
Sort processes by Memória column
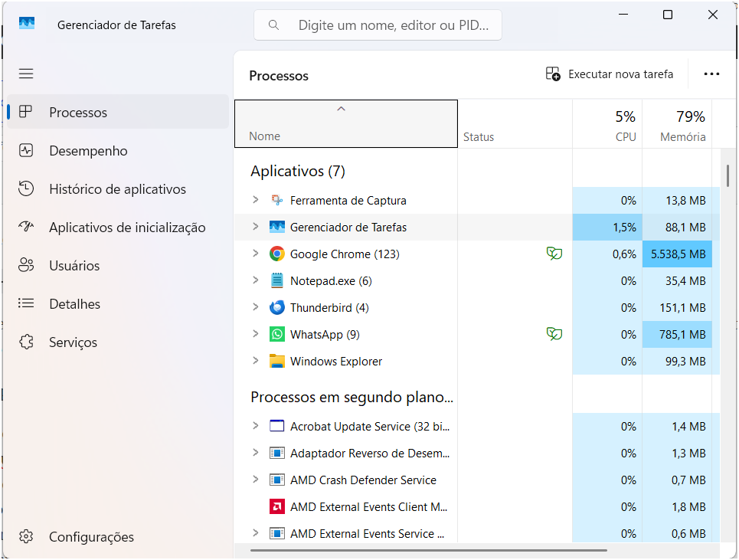677,123
